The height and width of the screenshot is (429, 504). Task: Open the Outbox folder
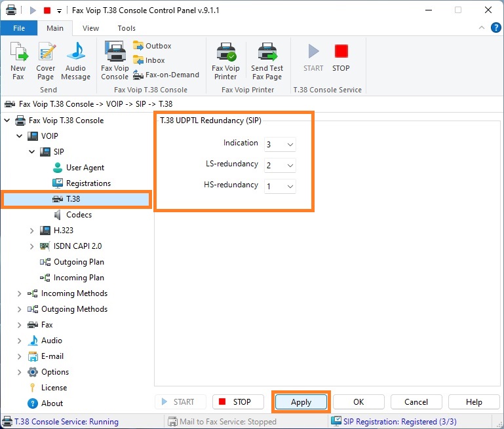pos(152,46)
